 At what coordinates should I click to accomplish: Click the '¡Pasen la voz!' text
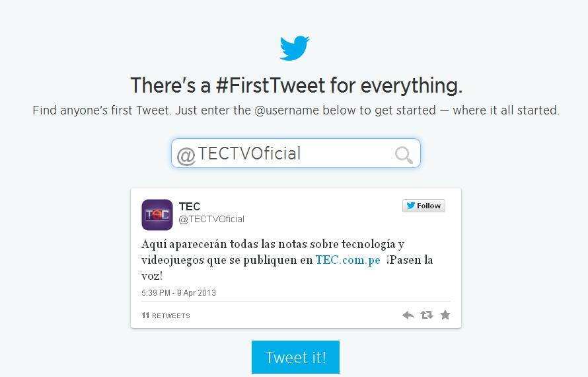pyautogui.click(x=410, y=260)
